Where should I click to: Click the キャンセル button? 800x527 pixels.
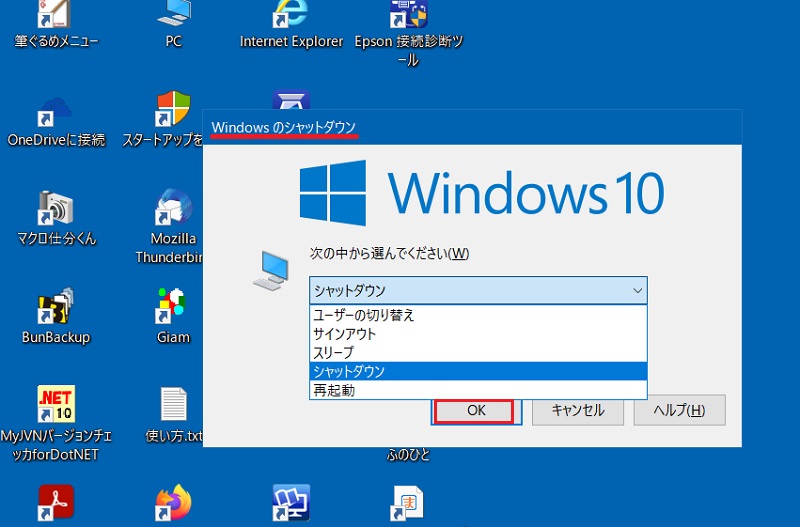578,410
